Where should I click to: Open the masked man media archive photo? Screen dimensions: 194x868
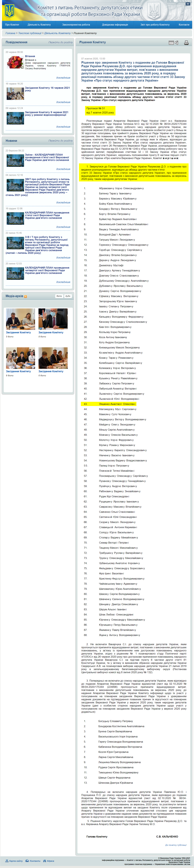tap(53, 319)
